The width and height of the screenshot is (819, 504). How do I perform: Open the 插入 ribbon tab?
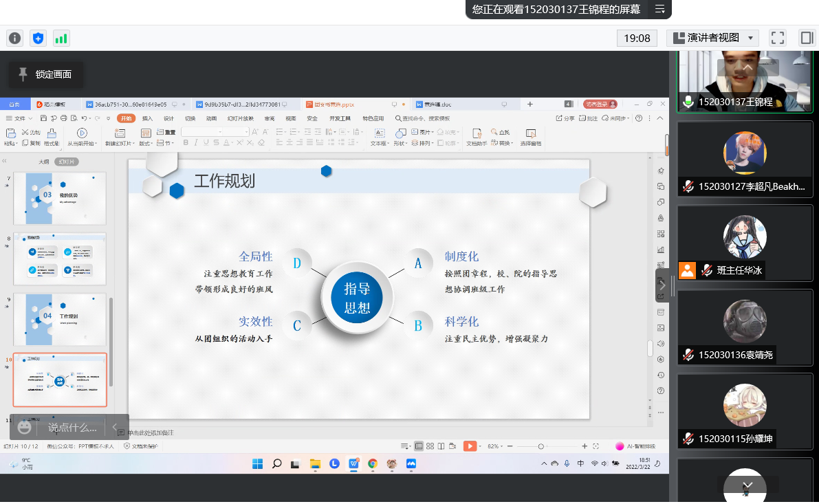click(x=147, y=118)
